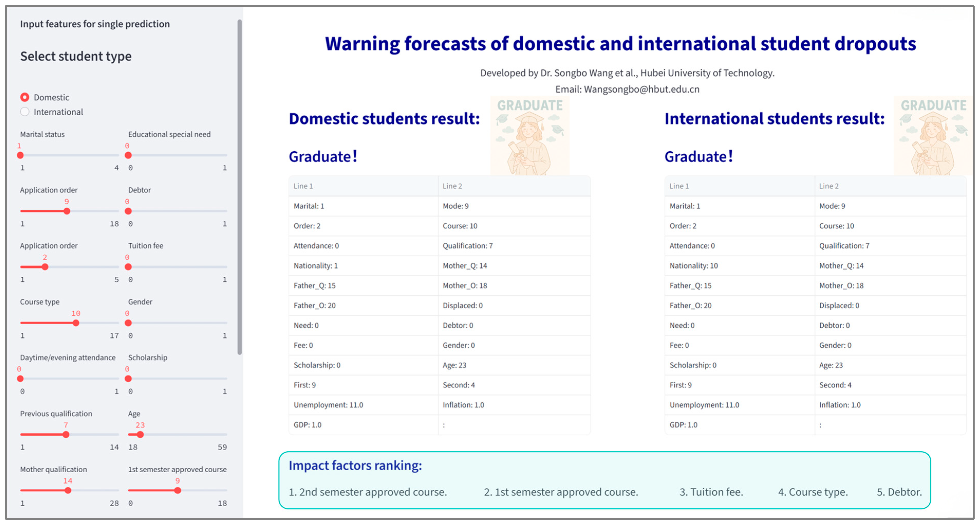Click the Line 2 header in the international table
The height and width of the screenshot is (527, 980).
(828, 186)
